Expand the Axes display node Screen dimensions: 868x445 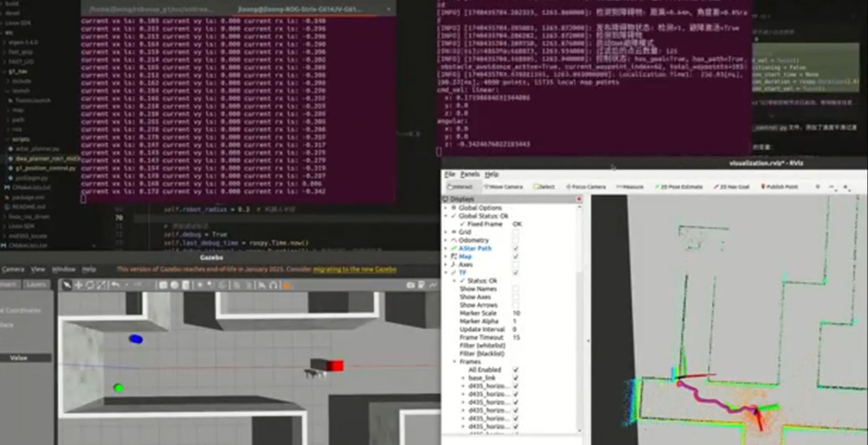coord(446,264)
